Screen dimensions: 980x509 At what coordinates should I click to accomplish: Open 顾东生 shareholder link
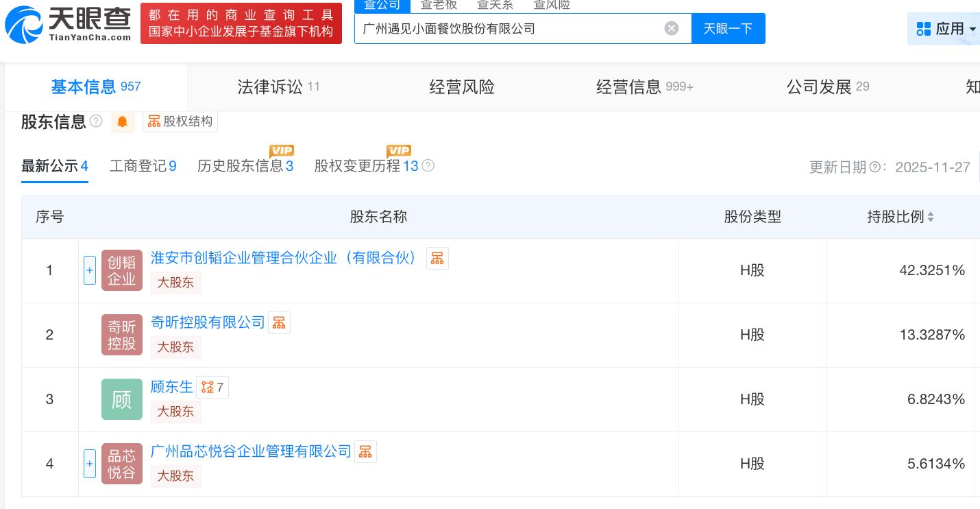click(x=171, y=387)
